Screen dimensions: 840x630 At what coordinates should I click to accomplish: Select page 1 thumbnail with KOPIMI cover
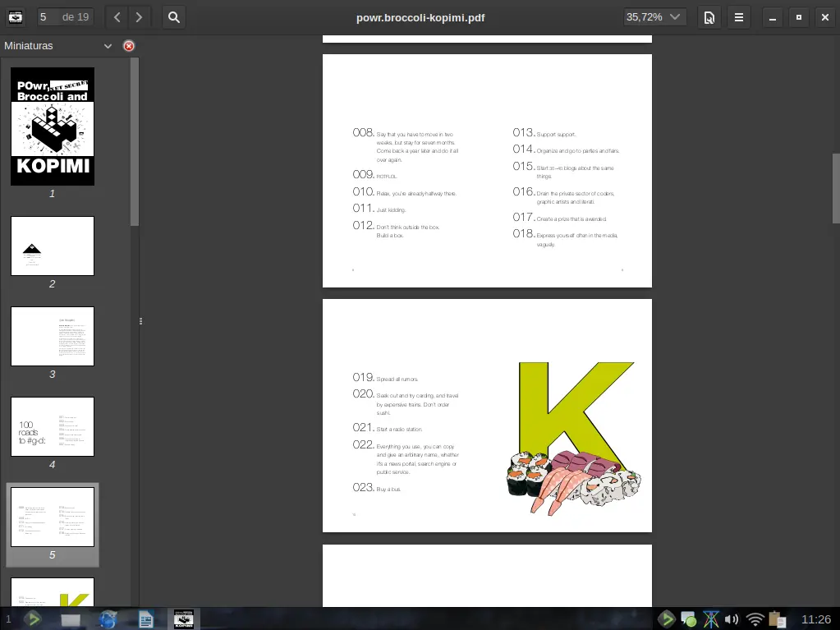pyautogui.click(x=53, y=126)
